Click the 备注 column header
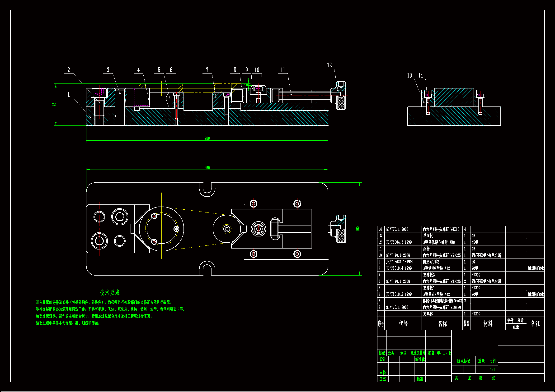This screenshot has width=555, height=392. [535, 324]
